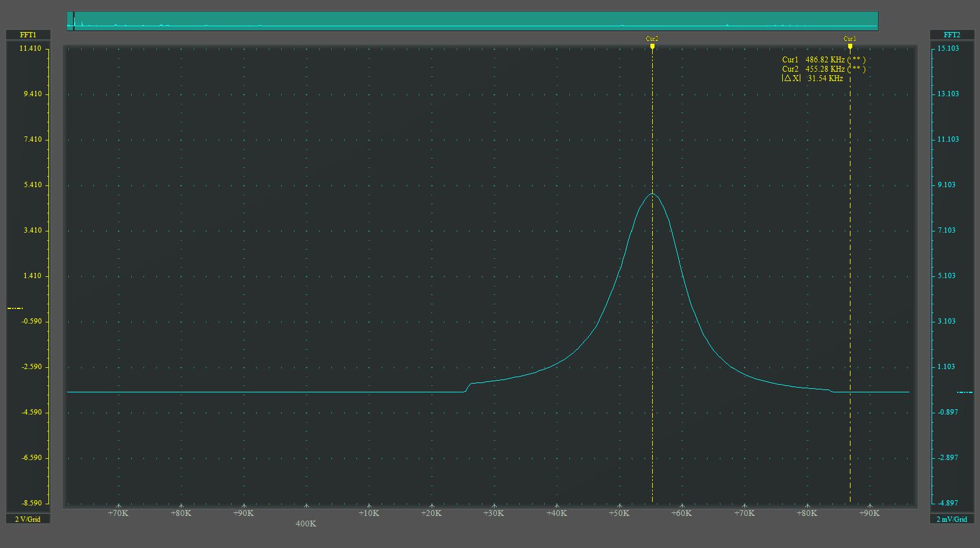Click the delta X 31.54 KHz readout

813,78
